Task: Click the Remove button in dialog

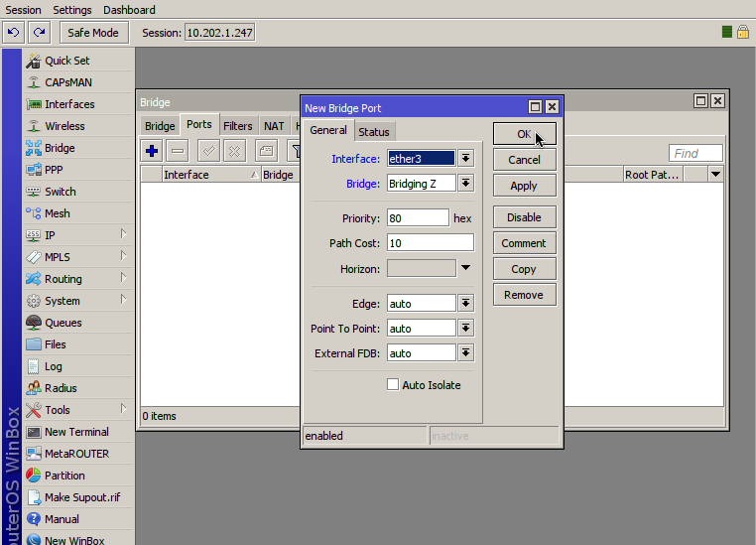Action: 525,295
